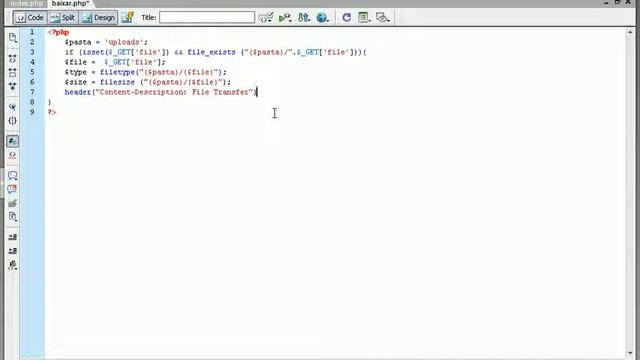
Task: Refresh Design view with the circular arrow
Action: pos(347,18)
